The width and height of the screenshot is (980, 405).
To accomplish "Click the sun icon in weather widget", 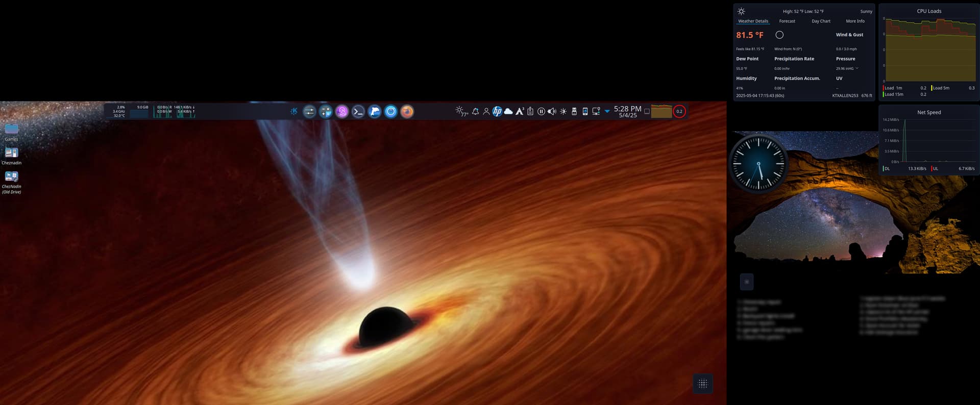I will (x=741, y=11).
